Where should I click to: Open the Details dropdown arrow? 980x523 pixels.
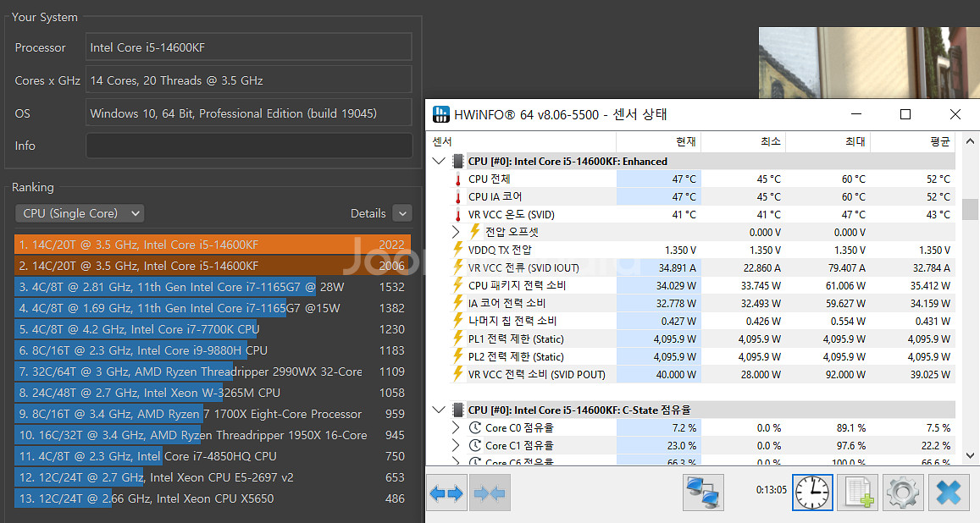402,213
